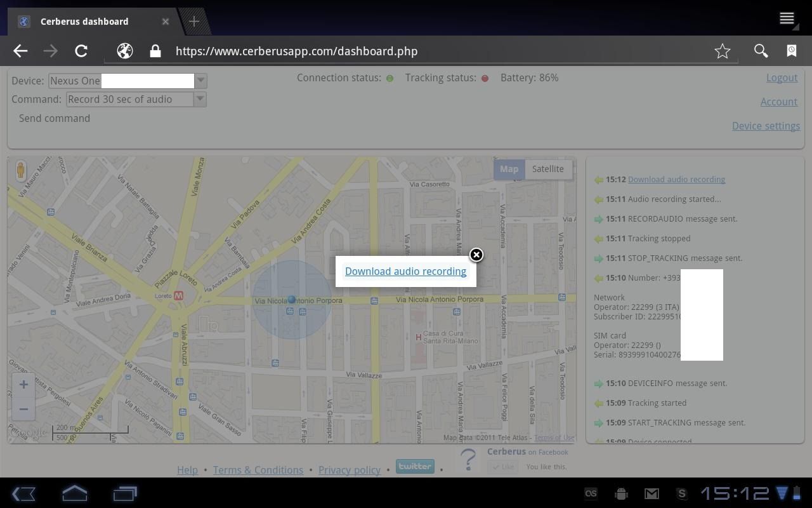Viewport: 812px width, 508px height.
Task: Open Device settings link
Action: tap(766, 126)
